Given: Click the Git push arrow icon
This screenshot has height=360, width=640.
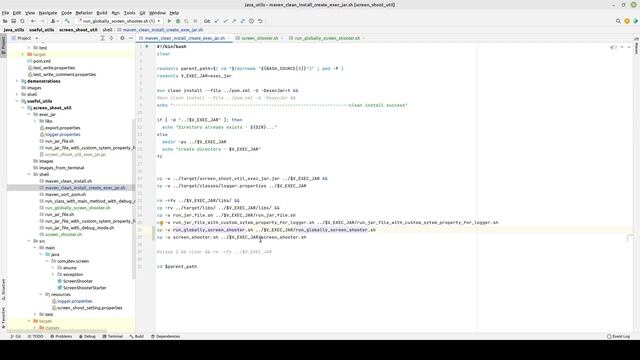Looking at the screenshot, I should pos(234,21).
